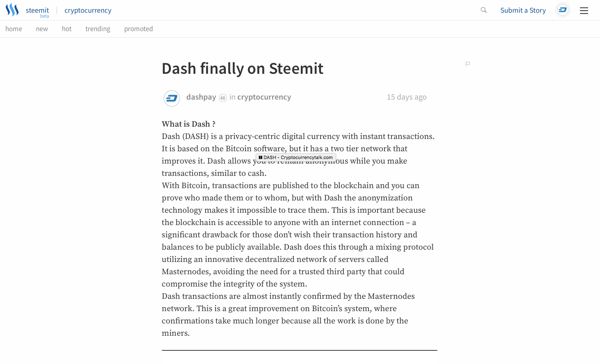Click Submit a Story link
The height and width of the screenshot is (364, 600).
pos(523,10)
